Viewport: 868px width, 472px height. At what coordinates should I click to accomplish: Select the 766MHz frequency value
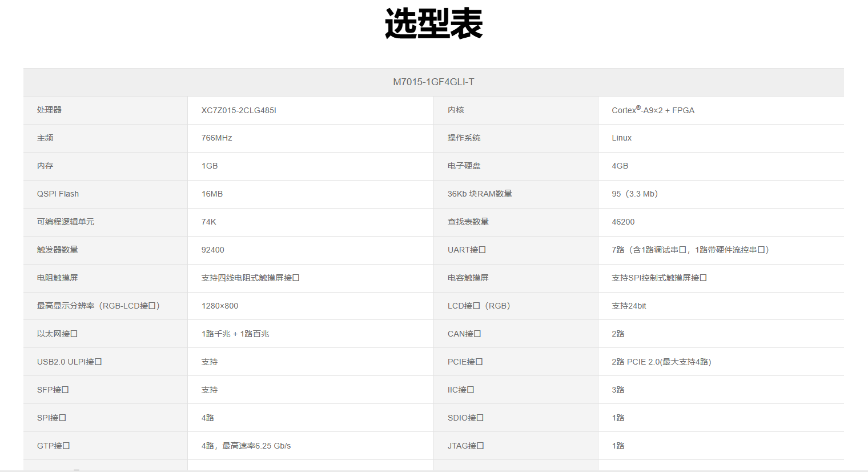point(216,138)
